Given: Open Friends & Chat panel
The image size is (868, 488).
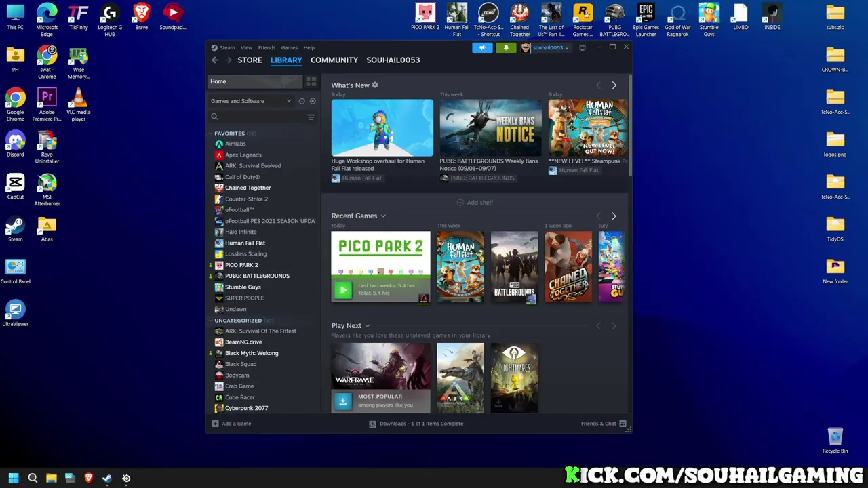Looking at the screenshot, I should pyautogui.click(x=604, y=424).
